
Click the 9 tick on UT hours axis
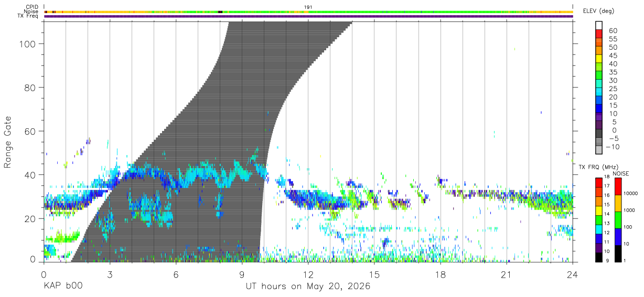tap(242, 274)
